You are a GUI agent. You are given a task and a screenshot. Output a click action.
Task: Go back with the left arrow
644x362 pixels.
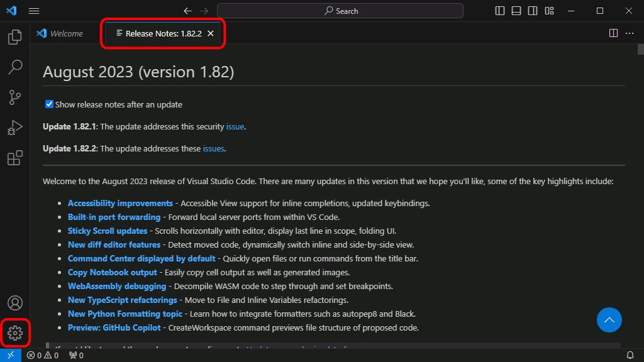pyautogui.click(x=187, y=11)
